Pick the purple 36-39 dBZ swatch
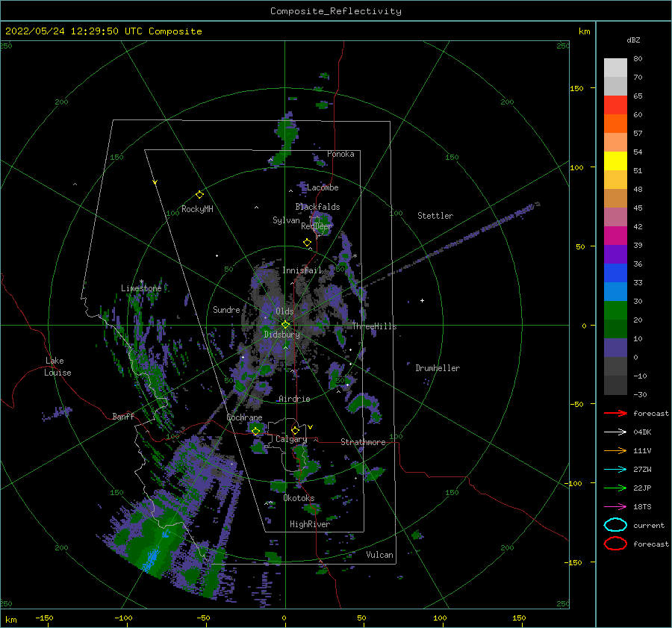672x628 pixels. click(615, 254)
